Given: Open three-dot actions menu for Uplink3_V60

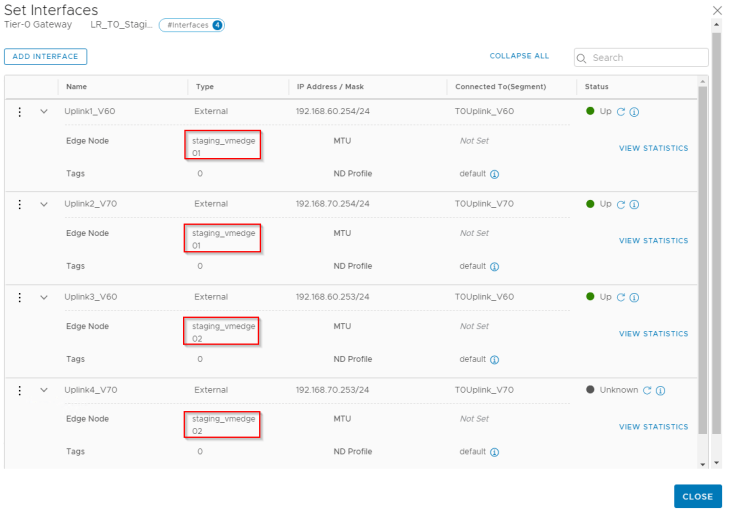Looking at the screenshot, I should coord(20,297).
